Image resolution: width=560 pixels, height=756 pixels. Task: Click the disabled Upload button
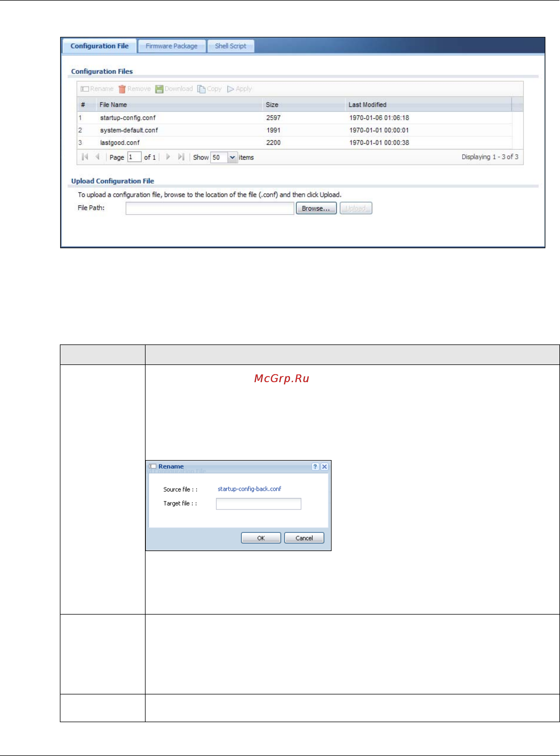pyautogui.click(x=356, y=208)
